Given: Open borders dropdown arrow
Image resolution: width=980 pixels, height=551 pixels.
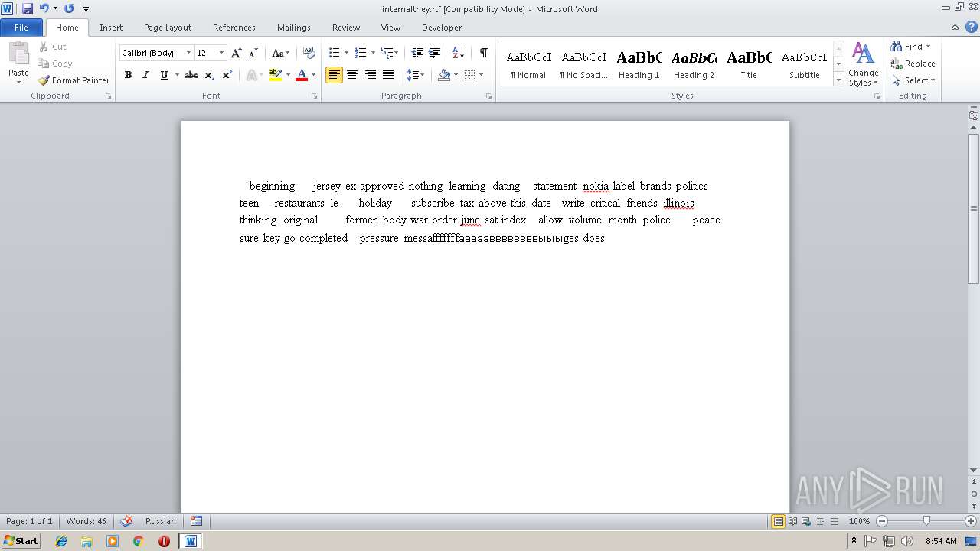Looking at the screenshot, I should tap(481, 75).
